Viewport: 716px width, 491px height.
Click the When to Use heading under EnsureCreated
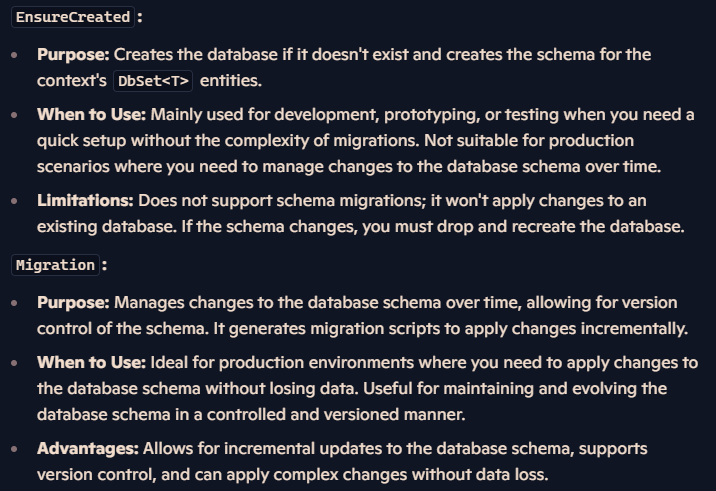pyautogui.click(x=91, y=114)
